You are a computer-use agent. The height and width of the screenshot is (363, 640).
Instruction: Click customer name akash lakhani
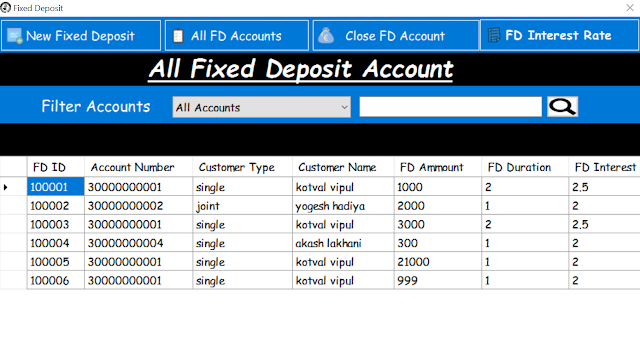(x=343, y=243)
